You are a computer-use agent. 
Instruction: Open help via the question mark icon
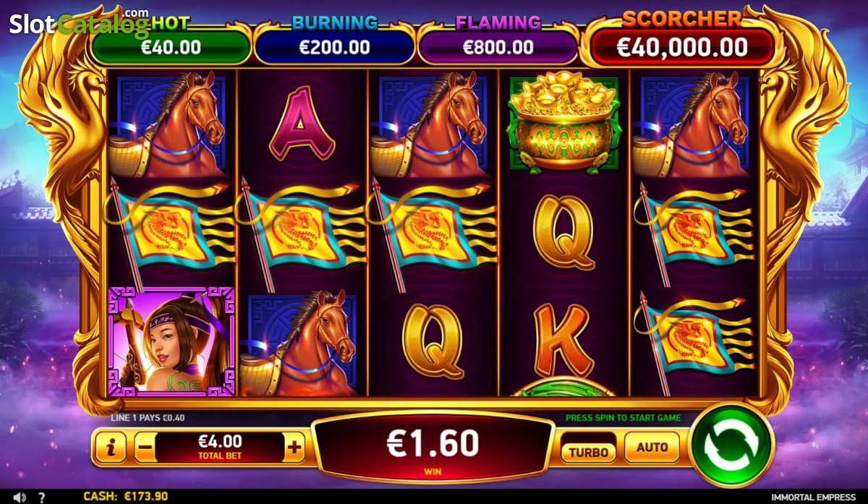pyautogui.click(x=42, y=497)
